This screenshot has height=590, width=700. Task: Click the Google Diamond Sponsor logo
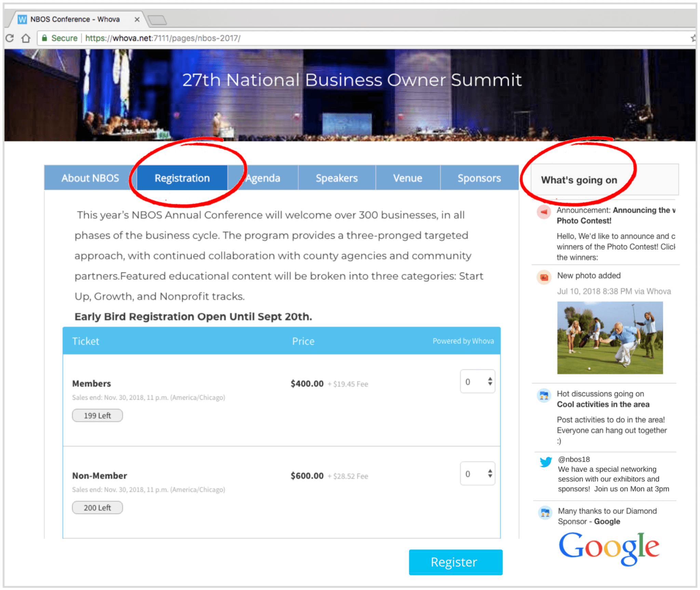tap(609, 548)
